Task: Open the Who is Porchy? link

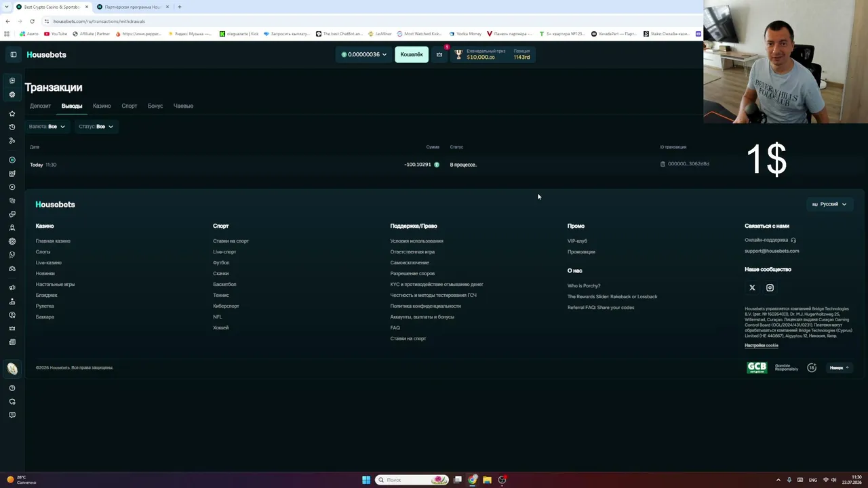Action: tap(584, 286)
